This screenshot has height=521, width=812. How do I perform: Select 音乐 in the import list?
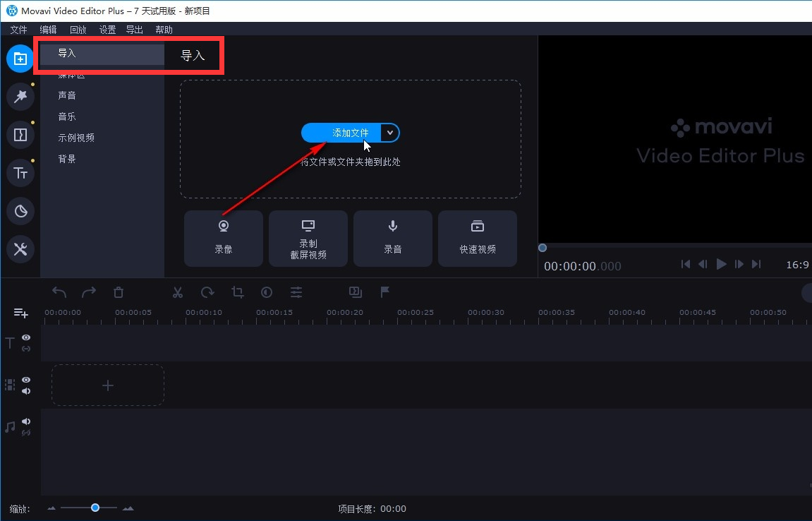tap(67, 116)
